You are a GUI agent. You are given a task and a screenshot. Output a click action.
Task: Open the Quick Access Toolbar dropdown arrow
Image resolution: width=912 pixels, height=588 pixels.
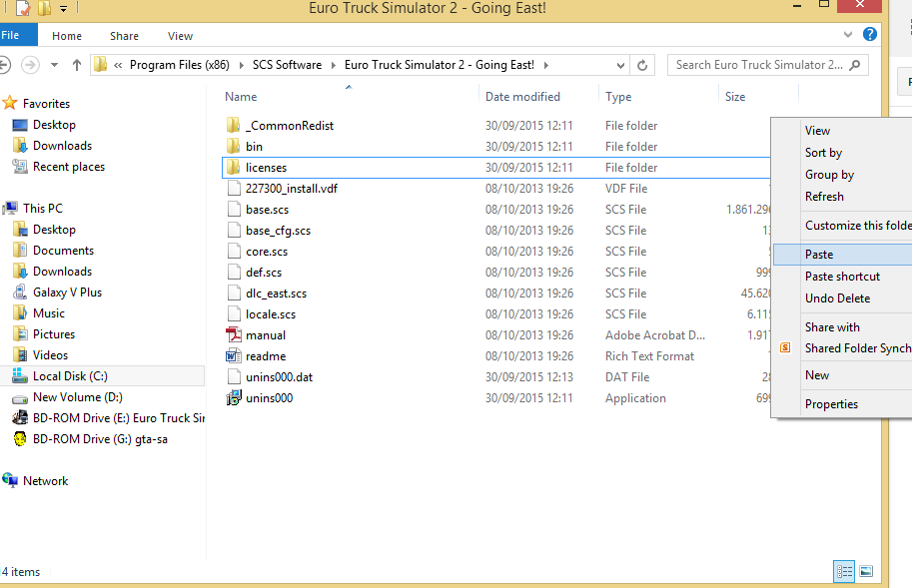[63, 8]
